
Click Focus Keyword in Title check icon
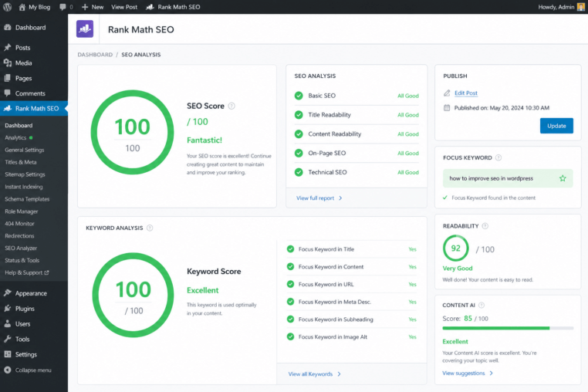290,249
